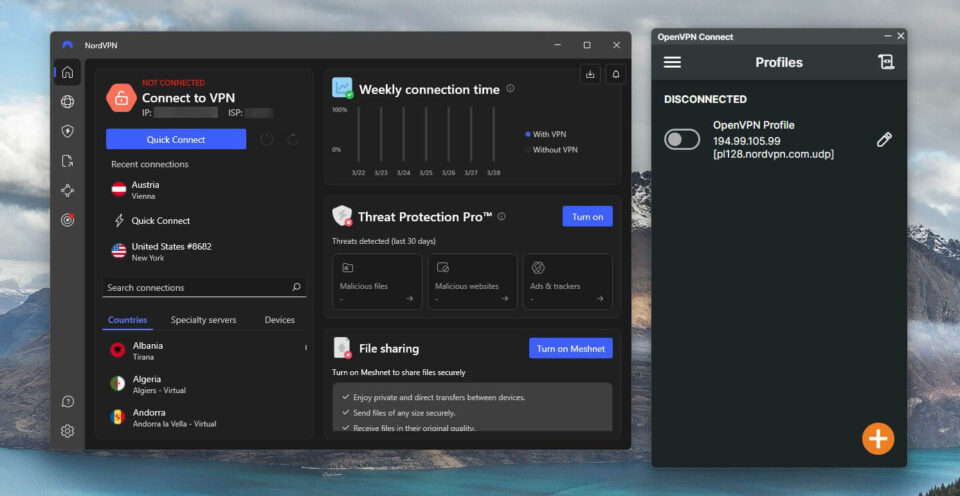960x496 pixels.
Task: Select the With VPN legend marker
Action: [527, 134]
